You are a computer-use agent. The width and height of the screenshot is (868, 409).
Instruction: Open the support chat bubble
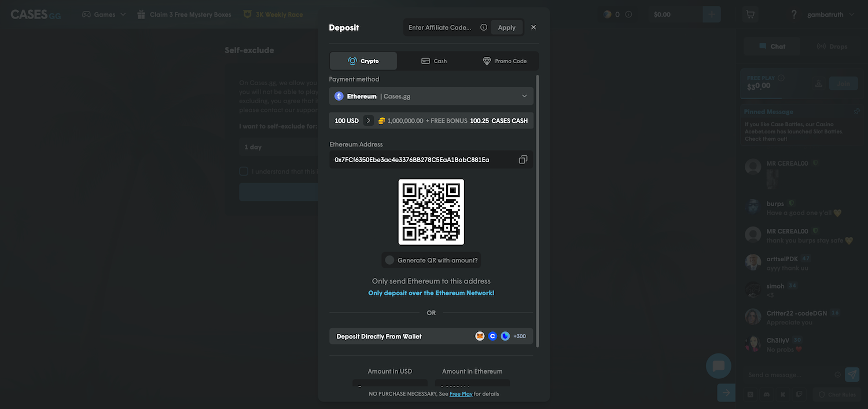click(x=719, y=366)
